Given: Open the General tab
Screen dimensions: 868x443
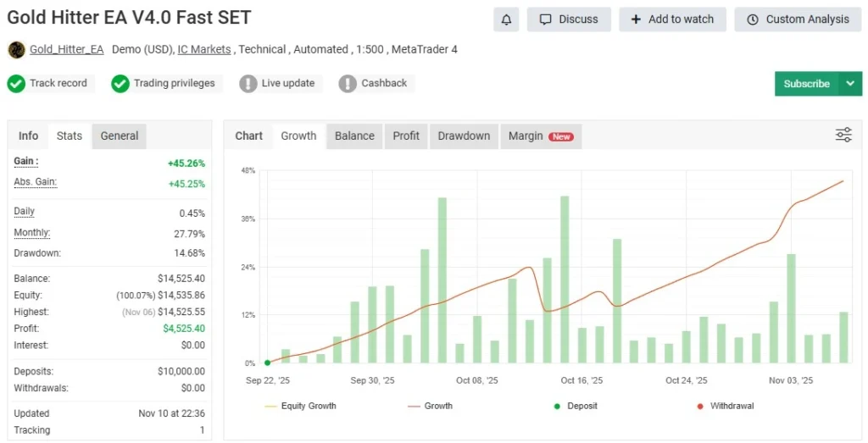Looking at the screenshot, I should pyautogui.click(x=120, y=136).
